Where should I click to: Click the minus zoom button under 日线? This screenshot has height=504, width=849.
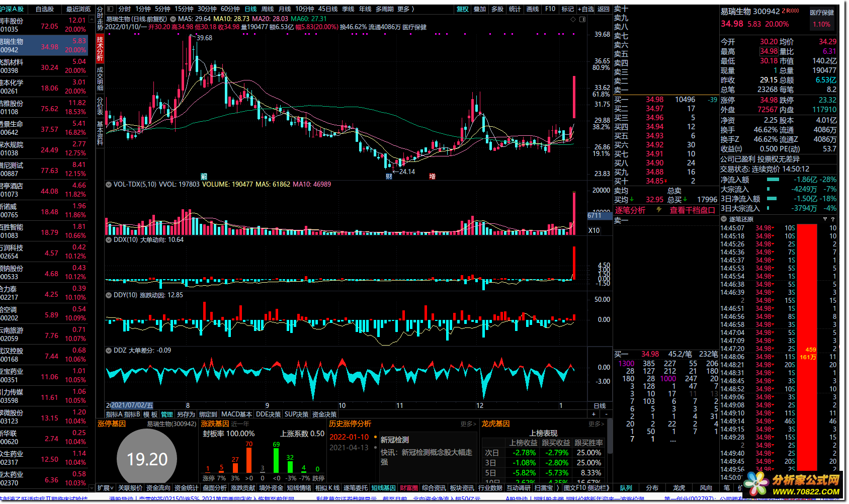click(607, 414)
